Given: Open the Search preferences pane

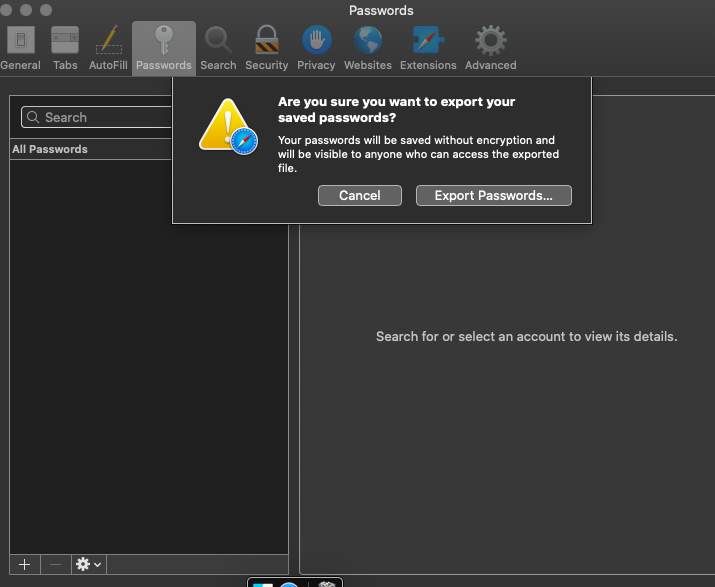Looking at the screenshot, I should tap(218, 48).
